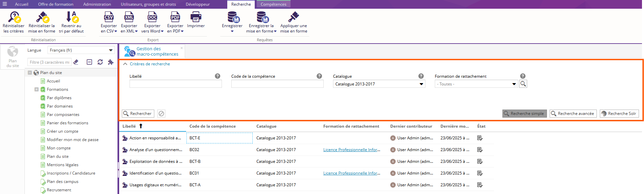Open the Compétences ribbon tab
This screenshot has width=644, height=194.
(x=273, y=4)
